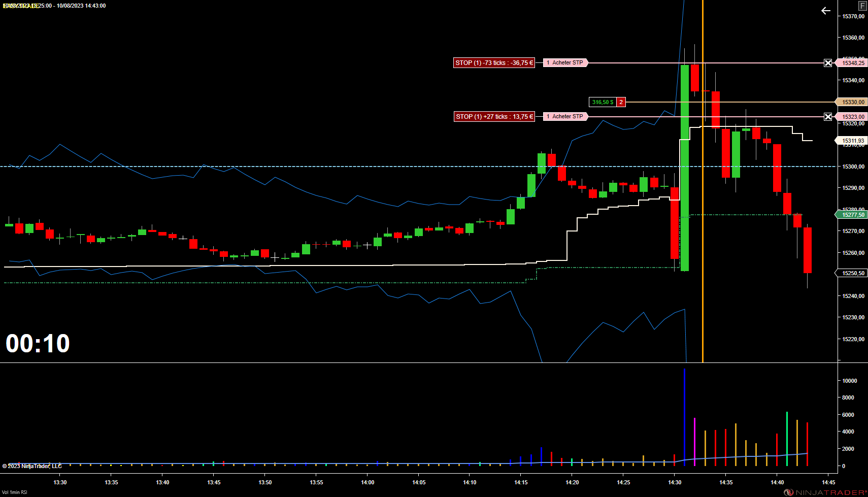This screenshot has height=497, width=868.
Task: Click the 15260,00 price axis label
Action: 853,253
